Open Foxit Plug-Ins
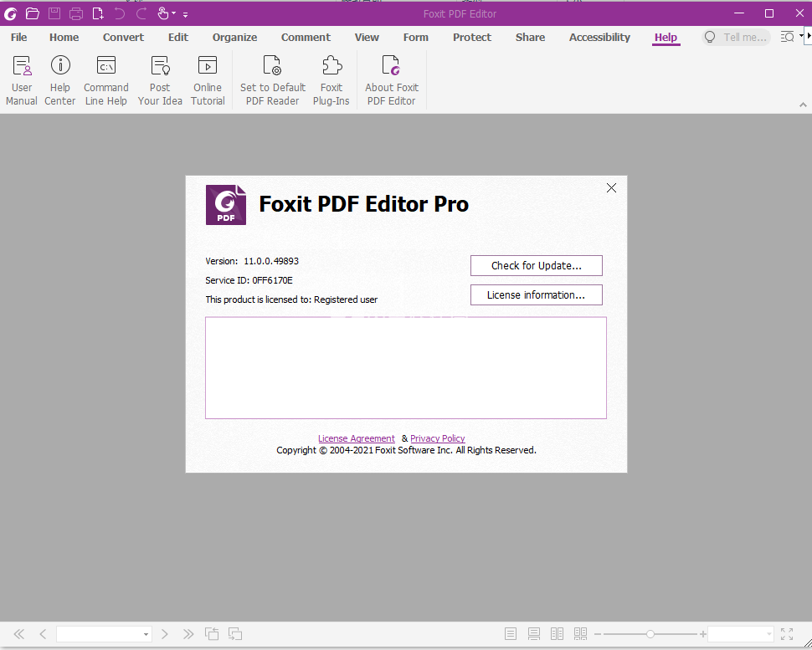Screen dimensions: 812x650 coord(331,80)
